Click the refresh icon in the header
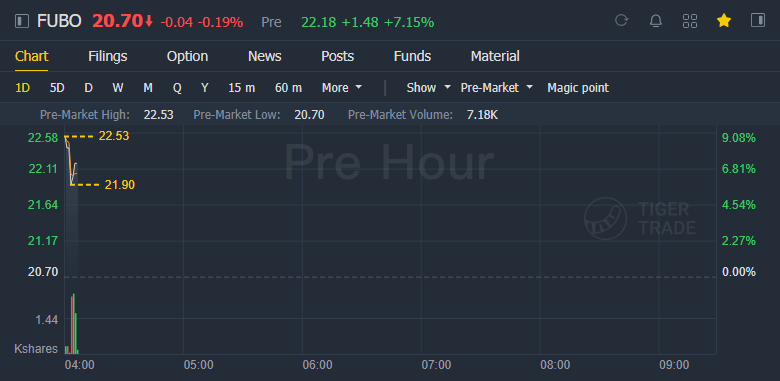The height and width of the screenshot is (381, 780). [621, 20]
